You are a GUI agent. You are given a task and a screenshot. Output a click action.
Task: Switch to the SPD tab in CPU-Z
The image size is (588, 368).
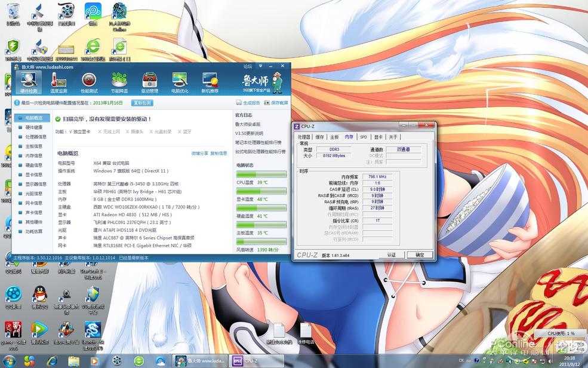364,137
